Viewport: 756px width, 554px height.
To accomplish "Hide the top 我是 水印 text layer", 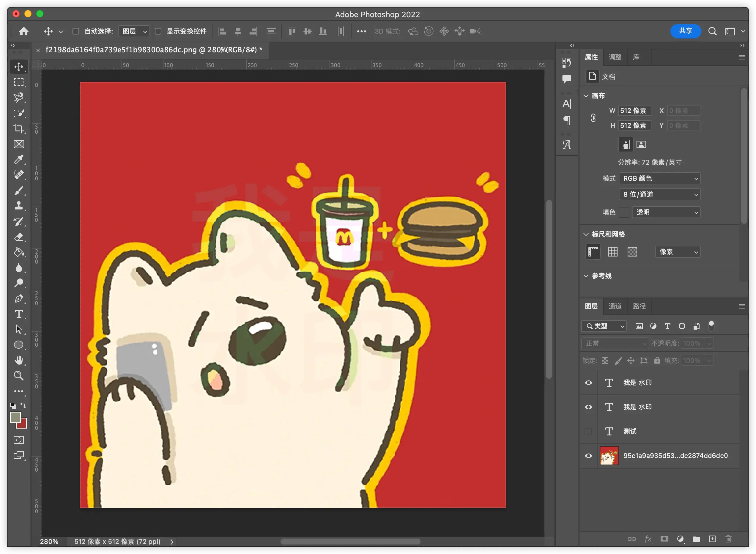I will (588, 383).
